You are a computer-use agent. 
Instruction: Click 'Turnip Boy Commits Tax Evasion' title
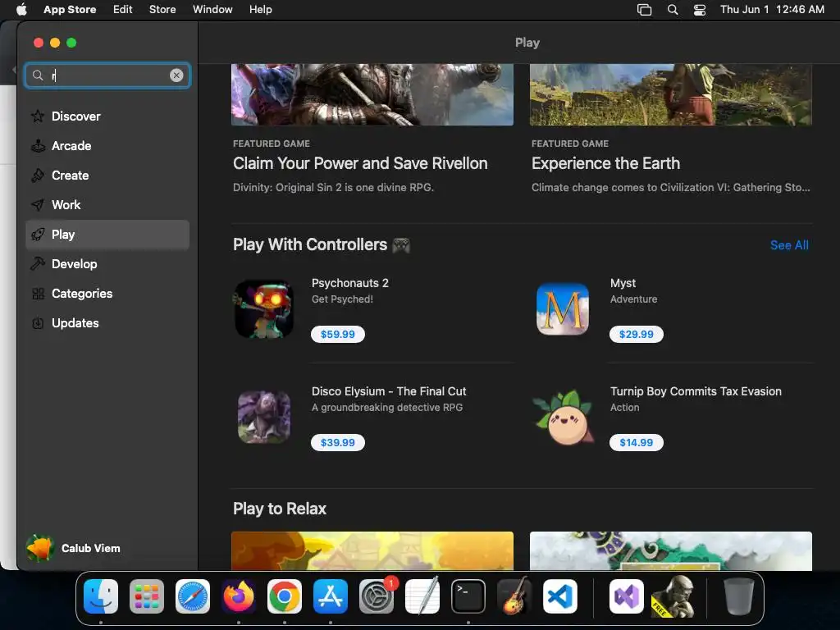(696, 391)
